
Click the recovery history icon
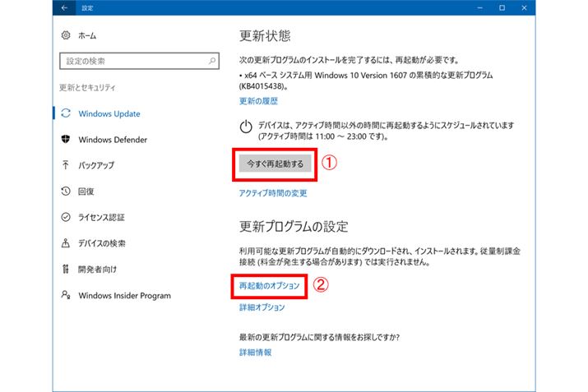(66, 191)
